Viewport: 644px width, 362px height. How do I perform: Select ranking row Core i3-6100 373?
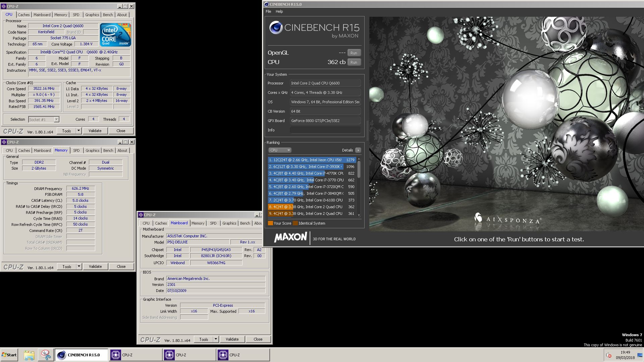point(312,200)
